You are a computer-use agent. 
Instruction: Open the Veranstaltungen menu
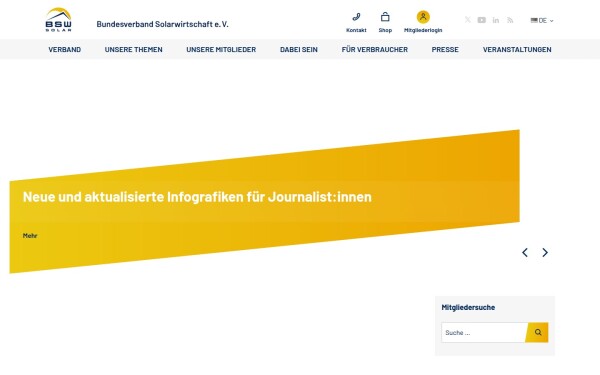[517, 49]
